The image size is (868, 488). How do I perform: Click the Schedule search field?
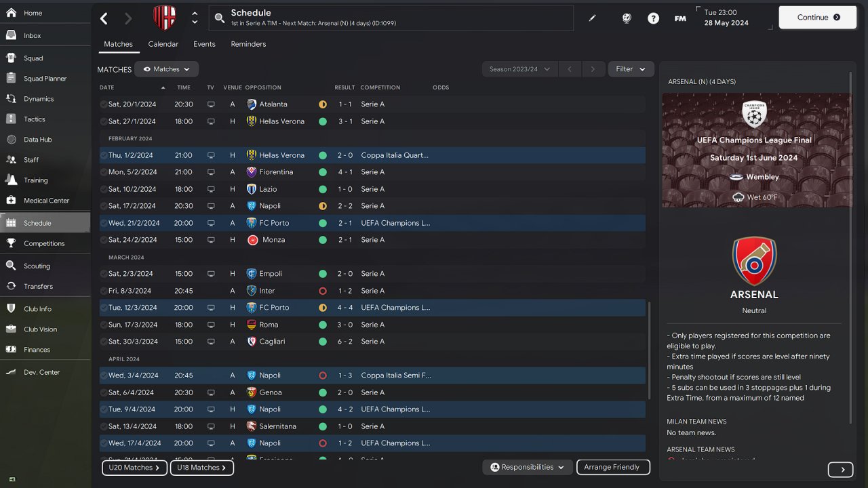(391, 18)
